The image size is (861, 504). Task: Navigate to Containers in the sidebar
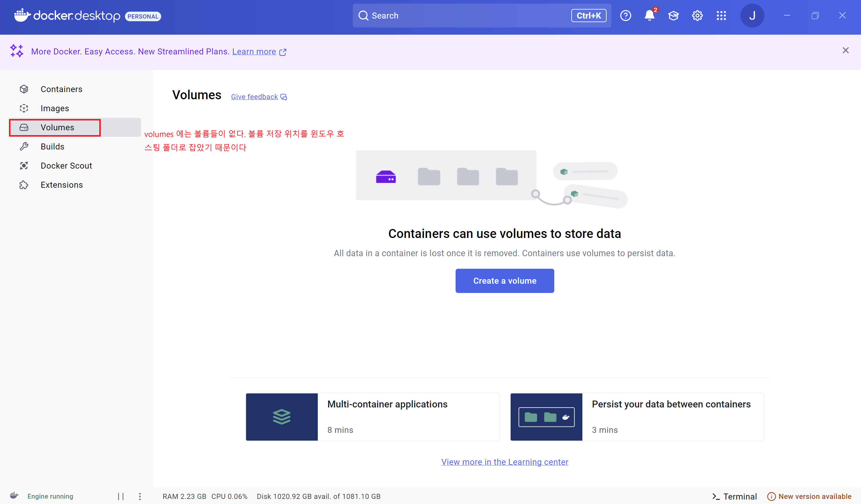[x=62, y=89]
